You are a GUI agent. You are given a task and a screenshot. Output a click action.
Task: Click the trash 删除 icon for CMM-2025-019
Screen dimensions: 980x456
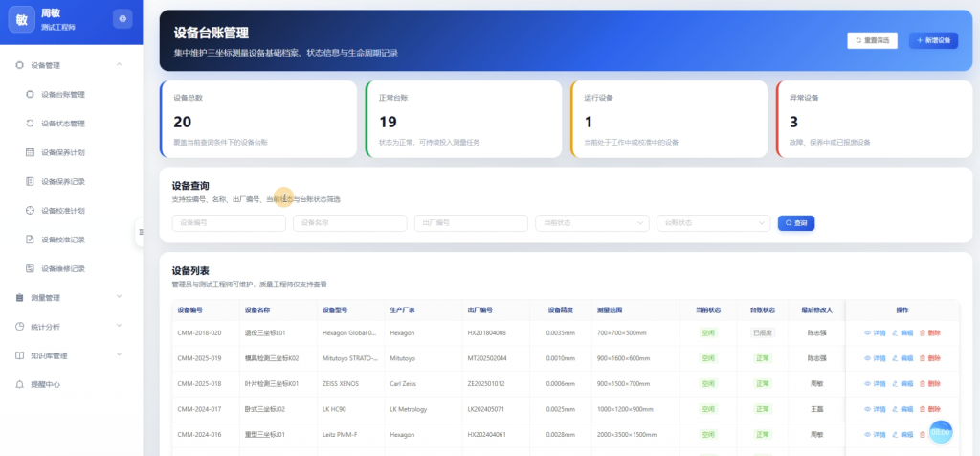click(x=923, y=358)
